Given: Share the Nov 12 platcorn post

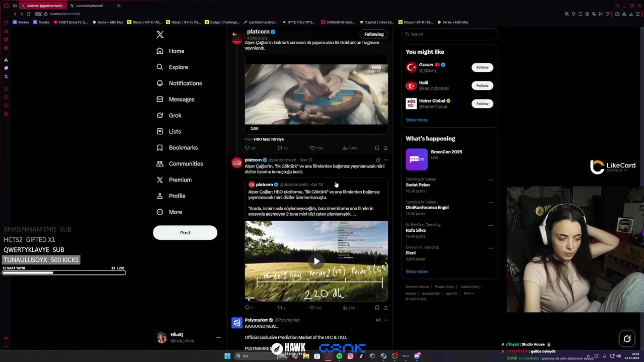Looking at the screenshot, I should (385, 308).
